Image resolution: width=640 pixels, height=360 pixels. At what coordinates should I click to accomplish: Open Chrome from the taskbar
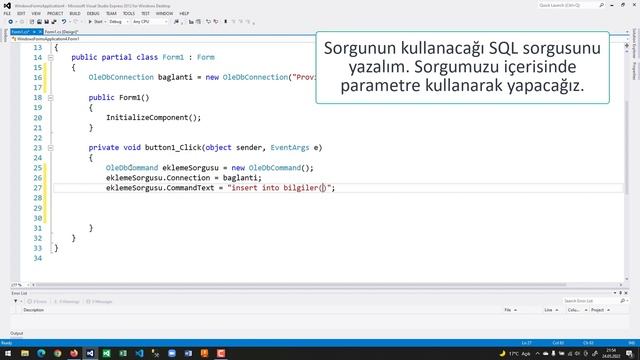click(x=58, y=353)
